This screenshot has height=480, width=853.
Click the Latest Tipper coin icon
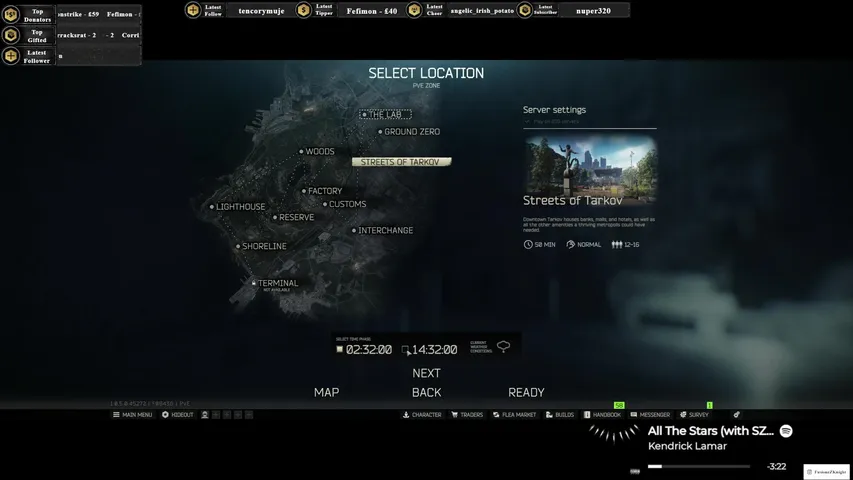304,10
